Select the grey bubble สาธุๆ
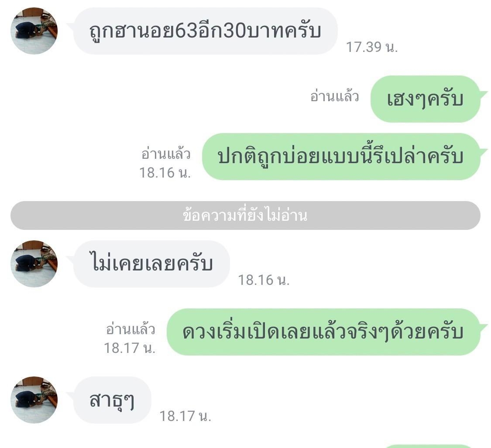This screenshot has height=448, width=491. [112, 400]
